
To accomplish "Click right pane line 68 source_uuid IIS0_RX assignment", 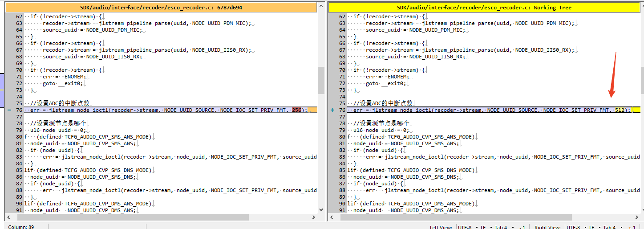I will click(x=416, y=57).
